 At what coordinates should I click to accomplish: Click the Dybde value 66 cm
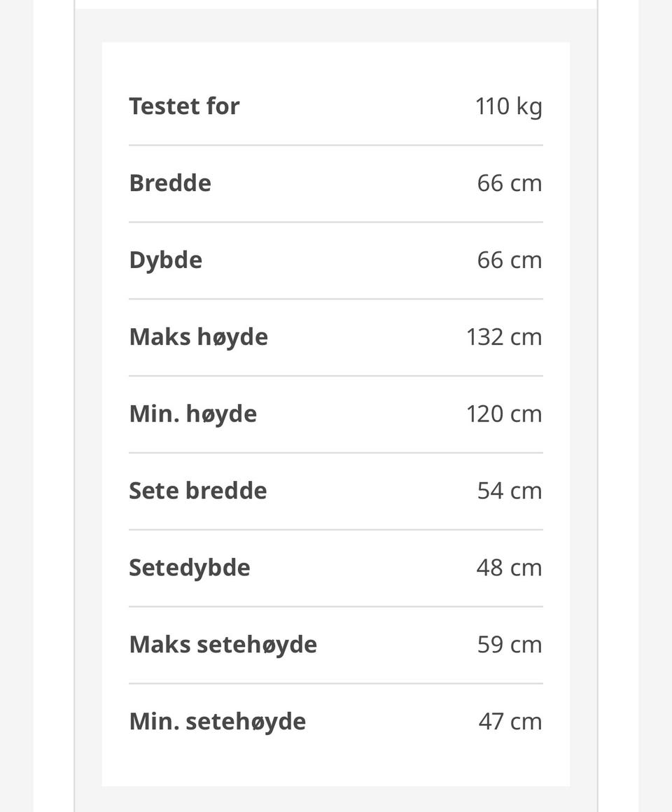pyautogui.click(x=510, y=260)
